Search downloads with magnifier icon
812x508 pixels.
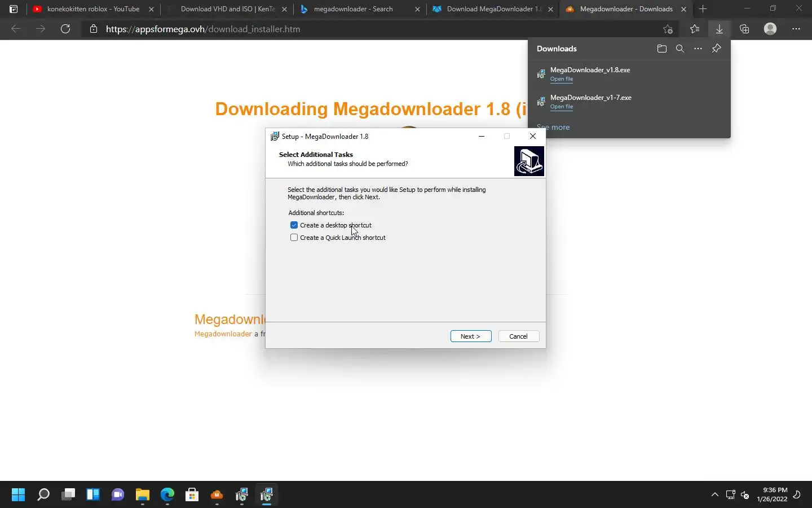point(680,49)
